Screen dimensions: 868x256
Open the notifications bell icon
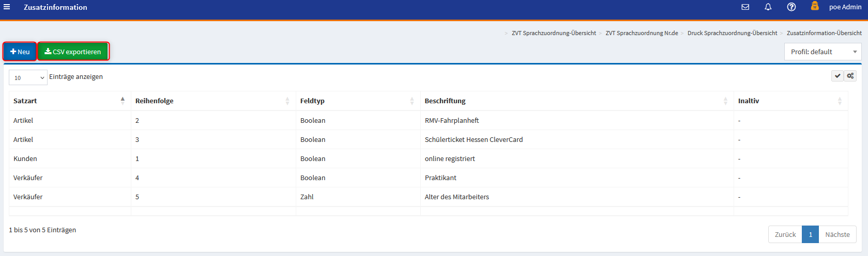(768, 7)
